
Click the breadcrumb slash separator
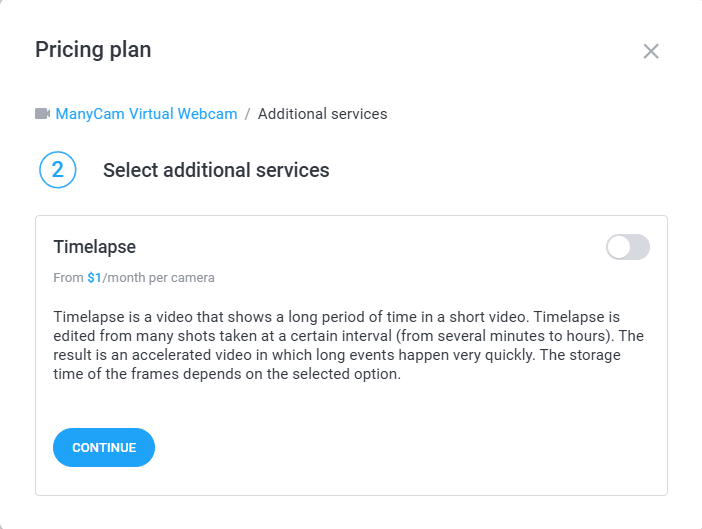click(247, 114)
